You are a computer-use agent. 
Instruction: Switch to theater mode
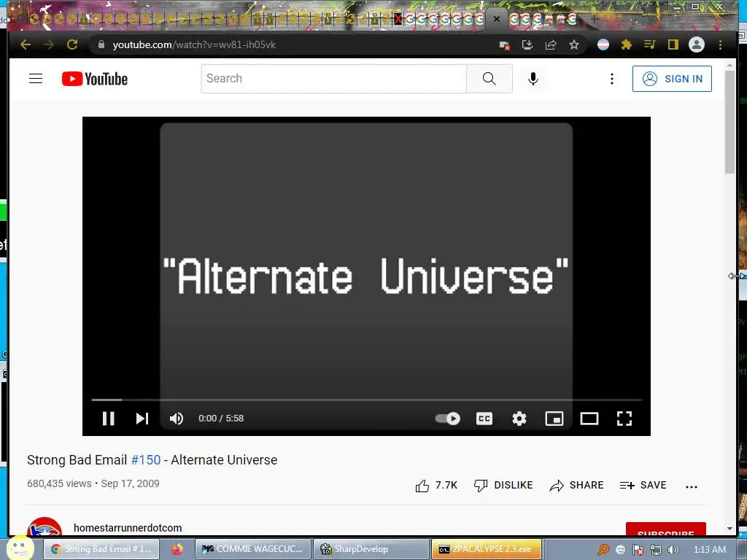click(x=589, y=418)
